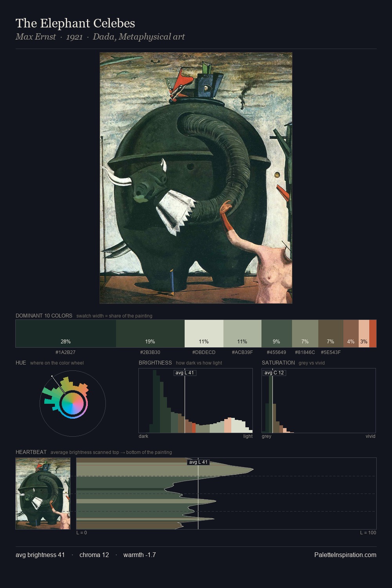Click the 'SATURATION' section heading
392x588 pixels.
(278, 363)
